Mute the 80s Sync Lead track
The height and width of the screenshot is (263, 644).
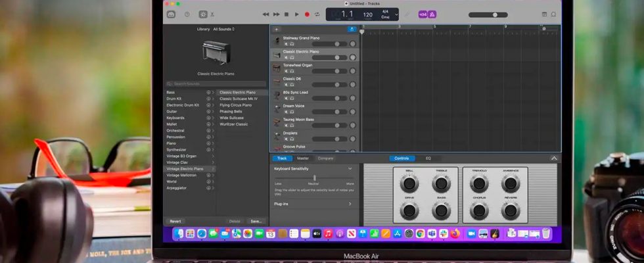pos(287,98)
